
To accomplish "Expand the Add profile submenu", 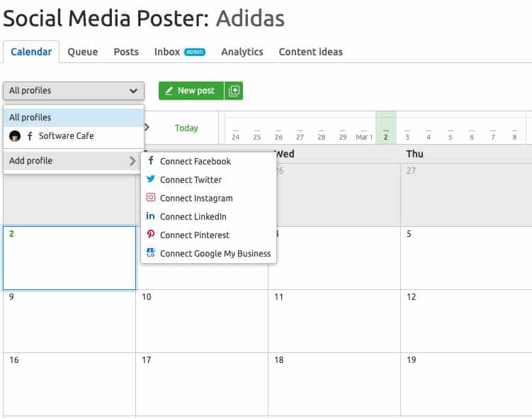I will pos(72,161).
